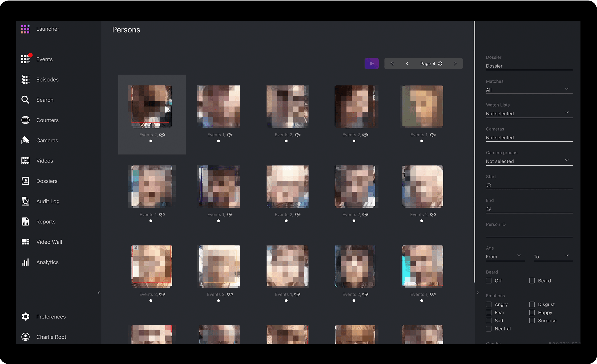Go to next page with right chevron
The height and width of the screenshot is (364, 597).
pos(455,63)
